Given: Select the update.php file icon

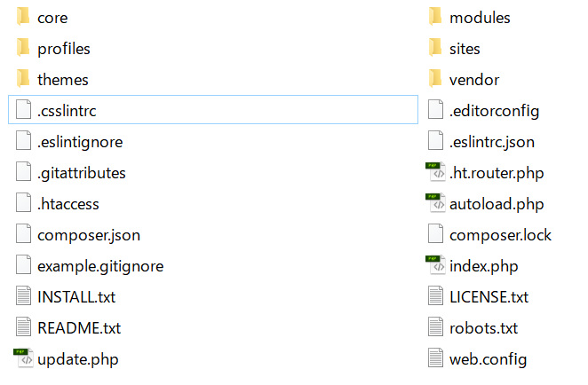Looking at the screenshot, I should [23, 358].
